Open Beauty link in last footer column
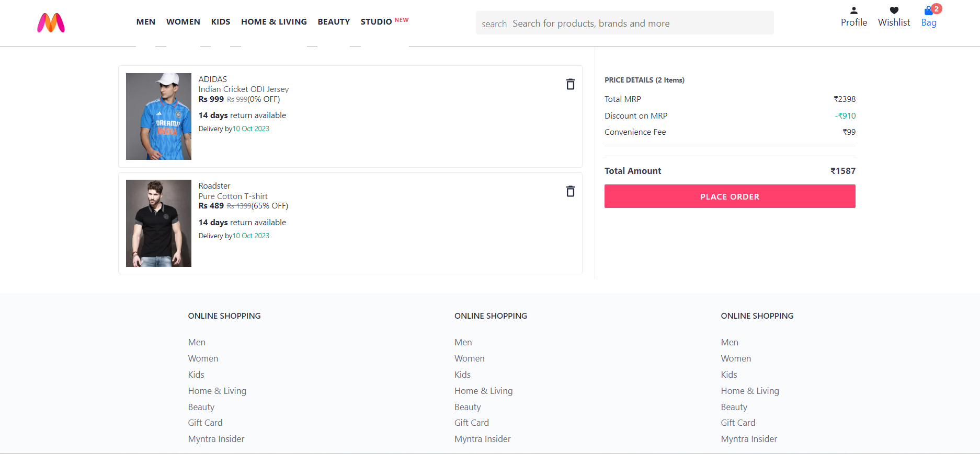This screenshot has height=454, width=980. click(x=734, y=407)
